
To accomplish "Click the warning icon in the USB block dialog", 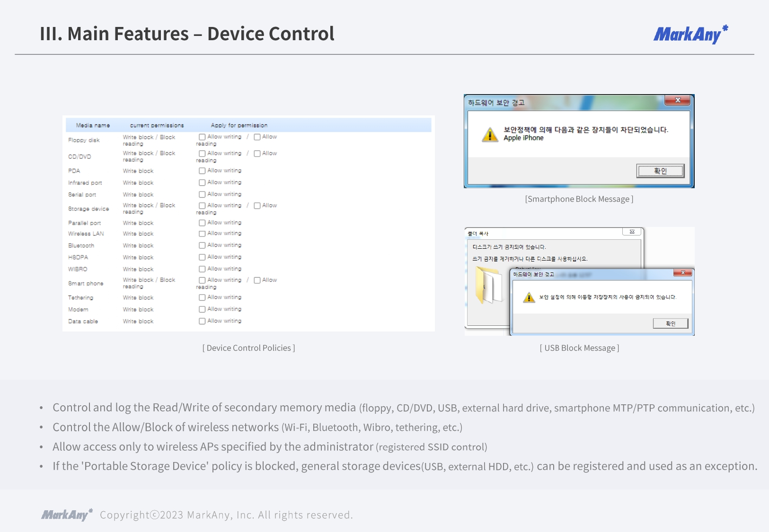I will (529, 297).
